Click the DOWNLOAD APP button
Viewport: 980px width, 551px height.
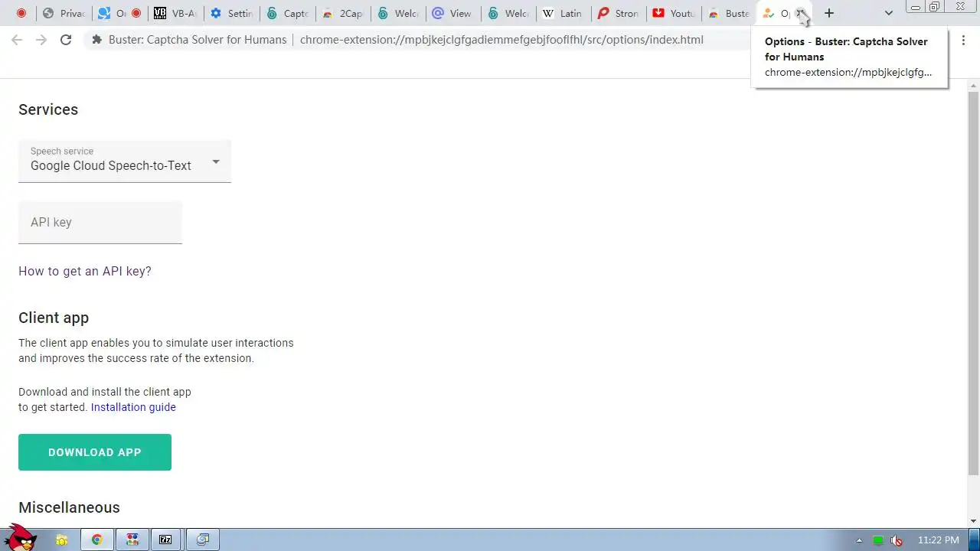click(95, 452)
